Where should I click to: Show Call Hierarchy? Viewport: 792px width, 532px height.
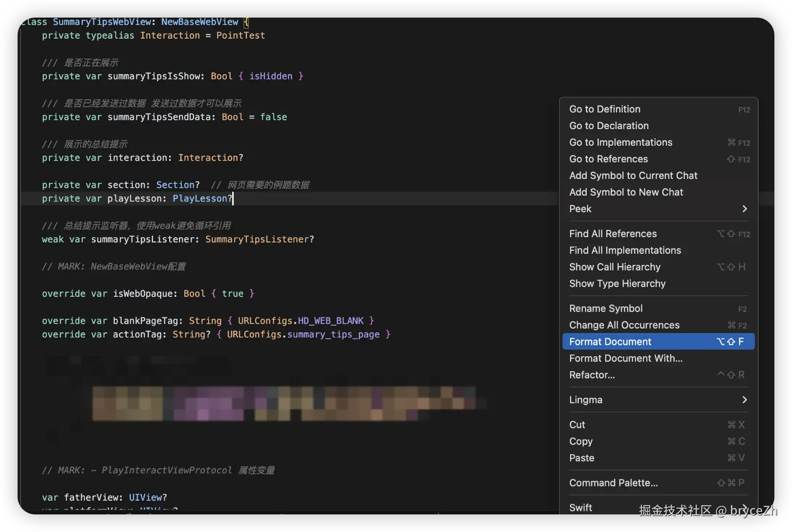tap(615, 267)
